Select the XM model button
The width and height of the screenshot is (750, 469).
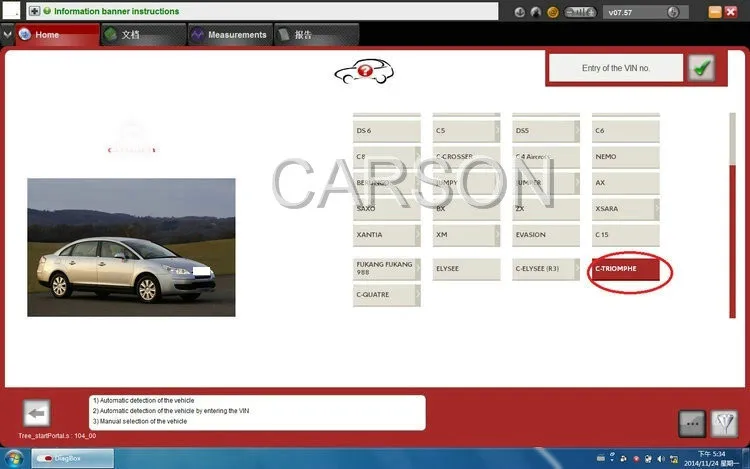point(466,235)
